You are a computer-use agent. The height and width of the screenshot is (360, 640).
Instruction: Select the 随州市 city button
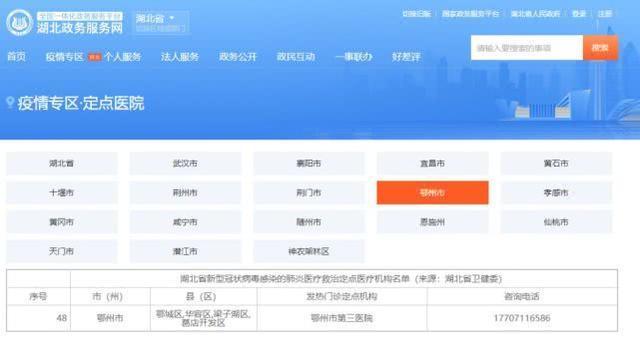click(309, 222)
